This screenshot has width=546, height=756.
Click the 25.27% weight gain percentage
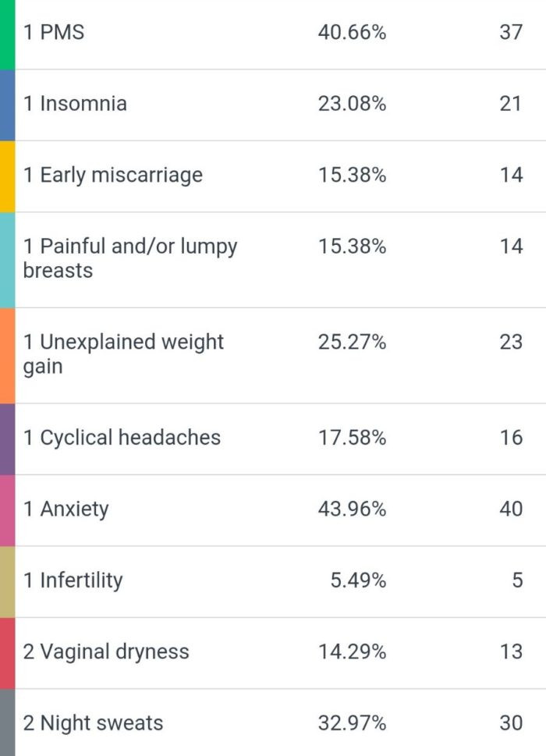click(352, 342)
